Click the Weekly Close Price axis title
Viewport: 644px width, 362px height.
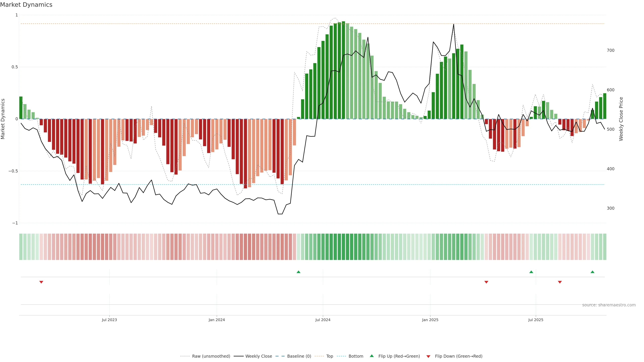tap(621, 119)
